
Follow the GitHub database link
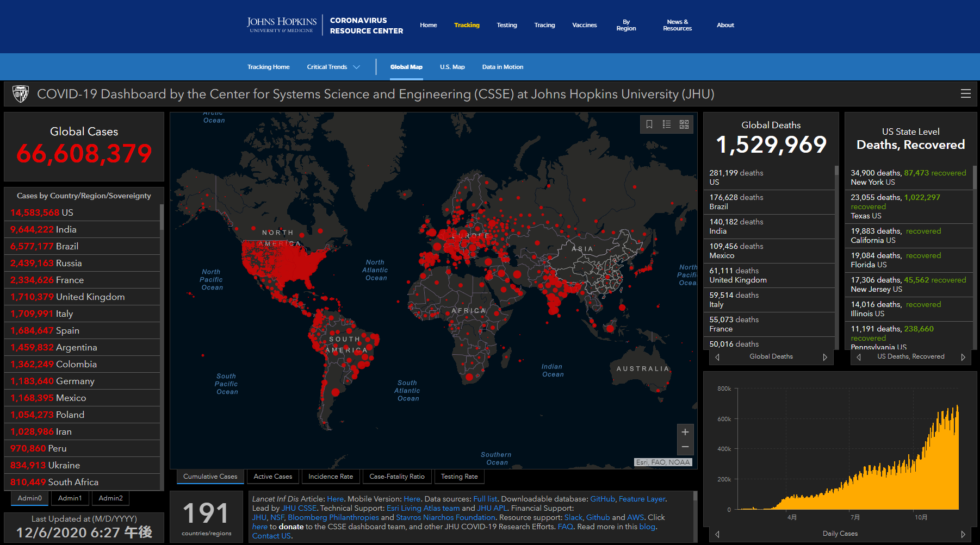click(x=603, y=499)
